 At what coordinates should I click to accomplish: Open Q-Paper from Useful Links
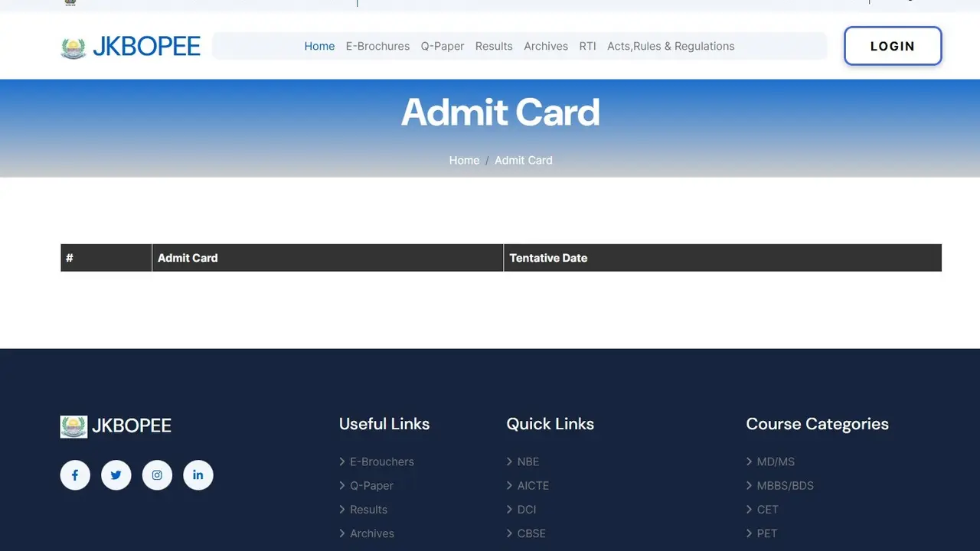pos(373,485)
